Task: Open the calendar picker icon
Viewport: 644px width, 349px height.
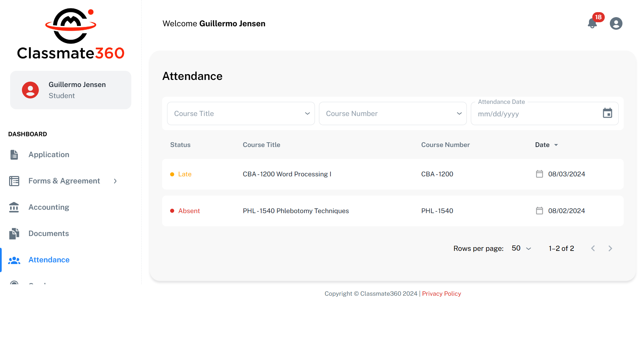Action: 607,113
